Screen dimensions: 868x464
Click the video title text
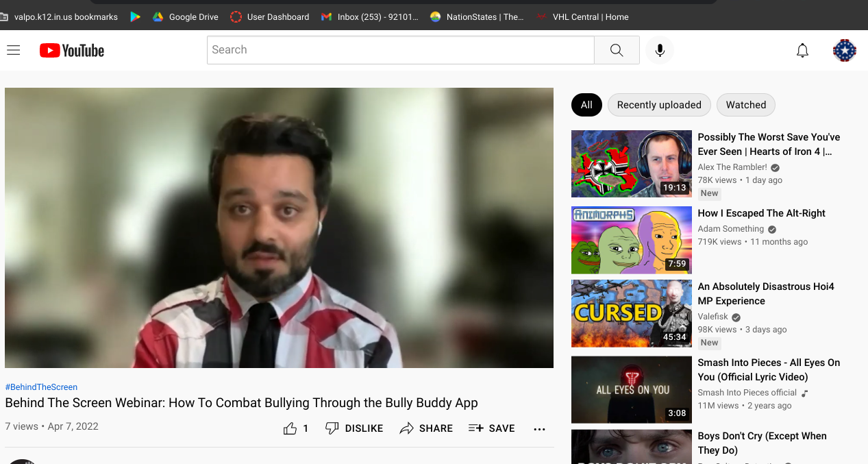tap(241, 403)
